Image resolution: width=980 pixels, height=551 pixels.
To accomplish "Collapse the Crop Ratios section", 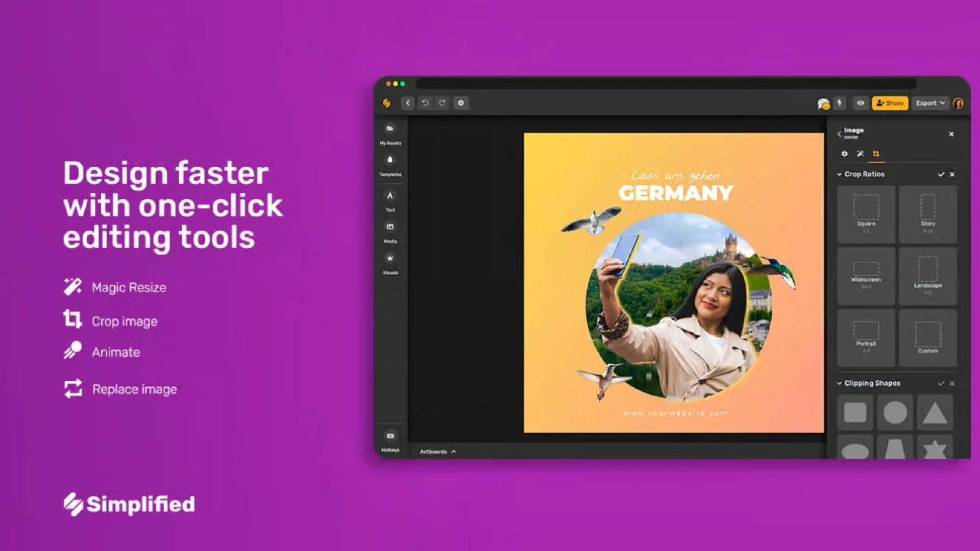I will (x=840, y=174).
